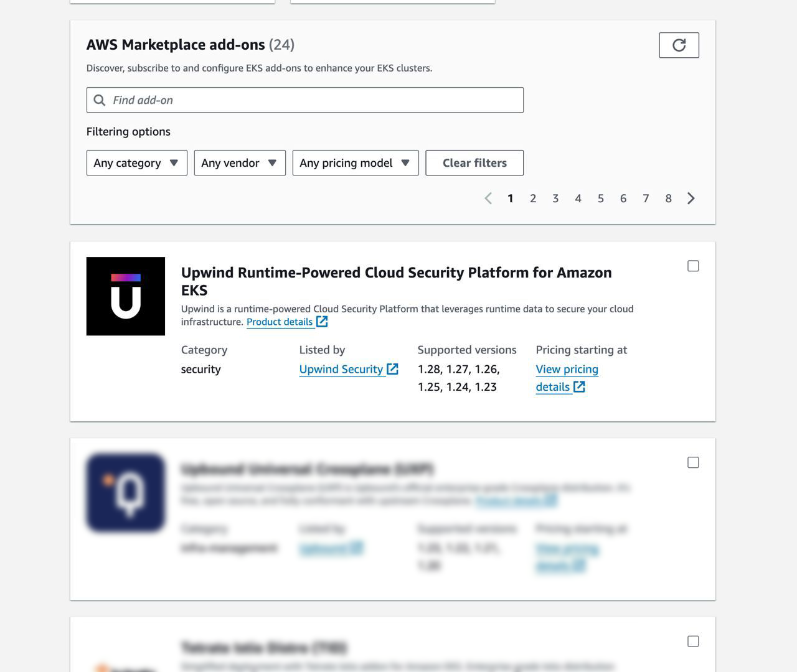Open the Any category dropdown
This screenshot has width=797, height=672.
point(136,162)
